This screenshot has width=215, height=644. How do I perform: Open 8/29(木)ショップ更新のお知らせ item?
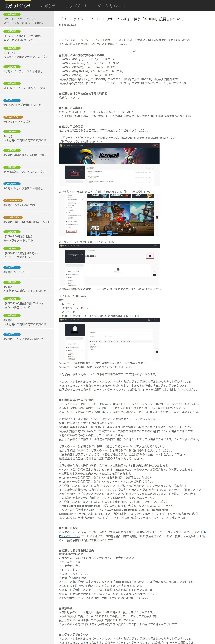27,187
